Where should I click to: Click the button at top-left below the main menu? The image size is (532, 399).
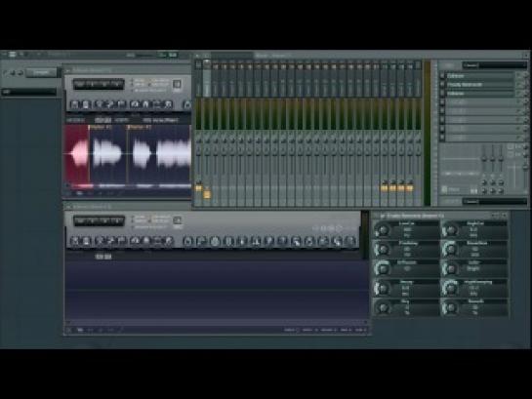[41, 72]
